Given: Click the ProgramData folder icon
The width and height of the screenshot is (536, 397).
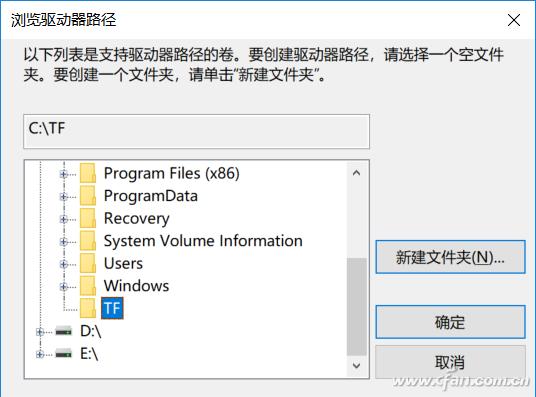Looking at the screenshot, I should (88, 196).
